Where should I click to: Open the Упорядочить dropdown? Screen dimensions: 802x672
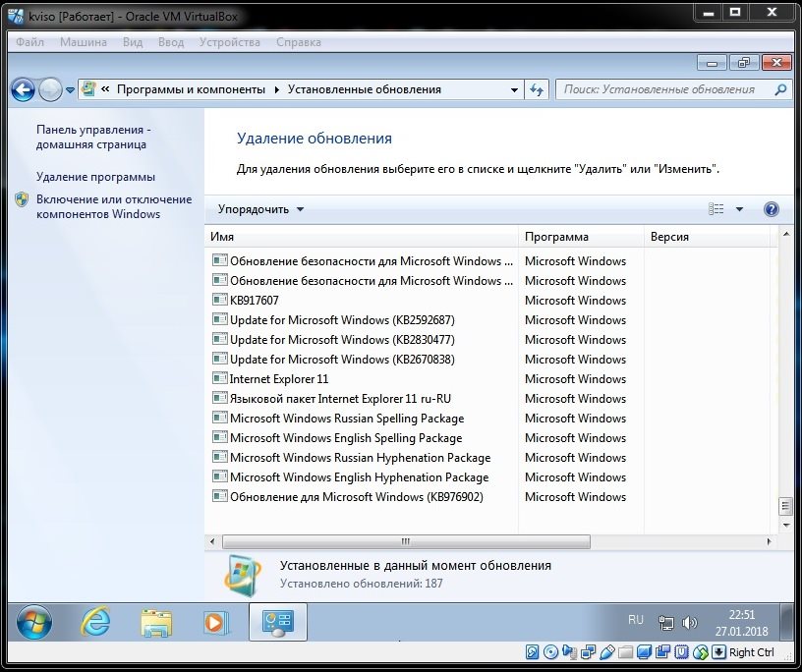260,209
